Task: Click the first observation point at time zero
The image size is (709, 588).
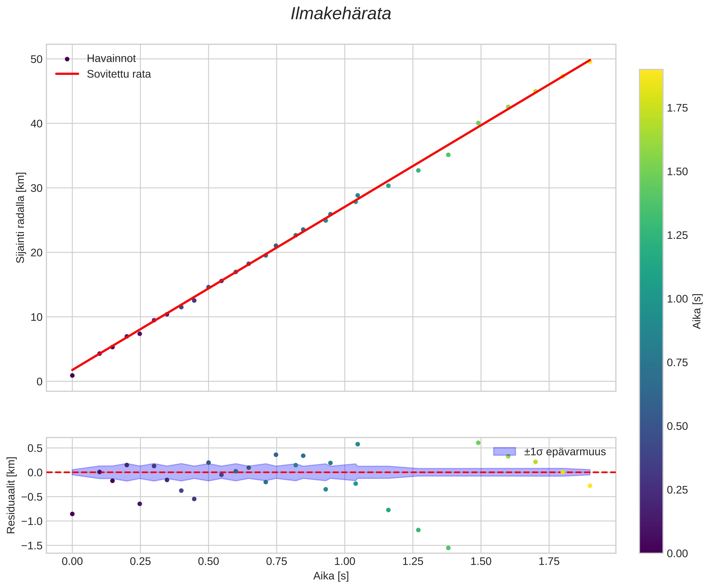Action: (x=72, y=375)
